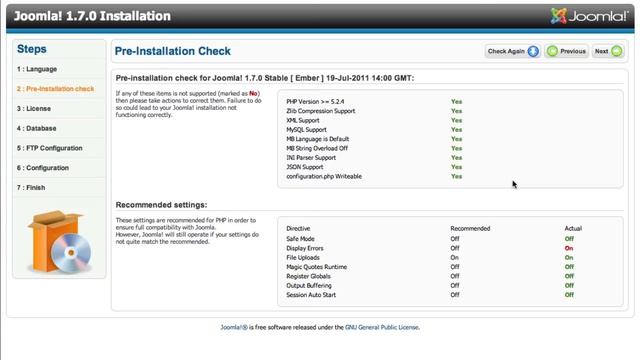Click the MB Language is Default label
640x360 pixels.
(x=318, y=139)
